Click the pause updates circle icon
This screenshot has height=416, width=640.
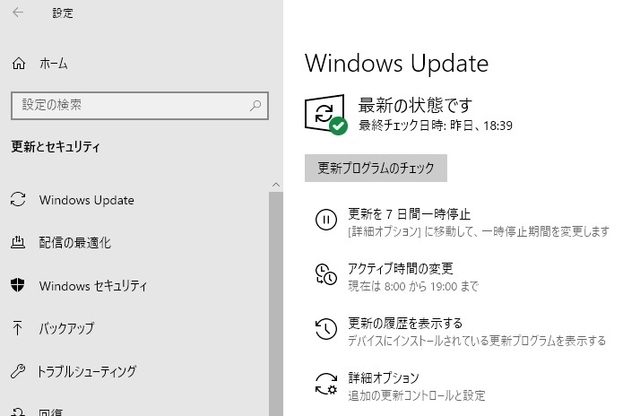326,220
